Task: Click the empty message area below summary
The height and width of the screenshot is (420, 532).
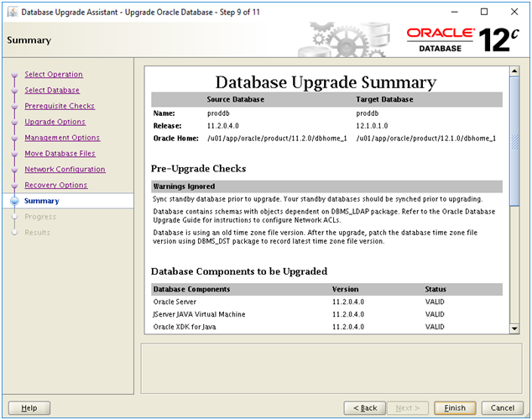Action: pyautogui.click(x=331, y=369)
